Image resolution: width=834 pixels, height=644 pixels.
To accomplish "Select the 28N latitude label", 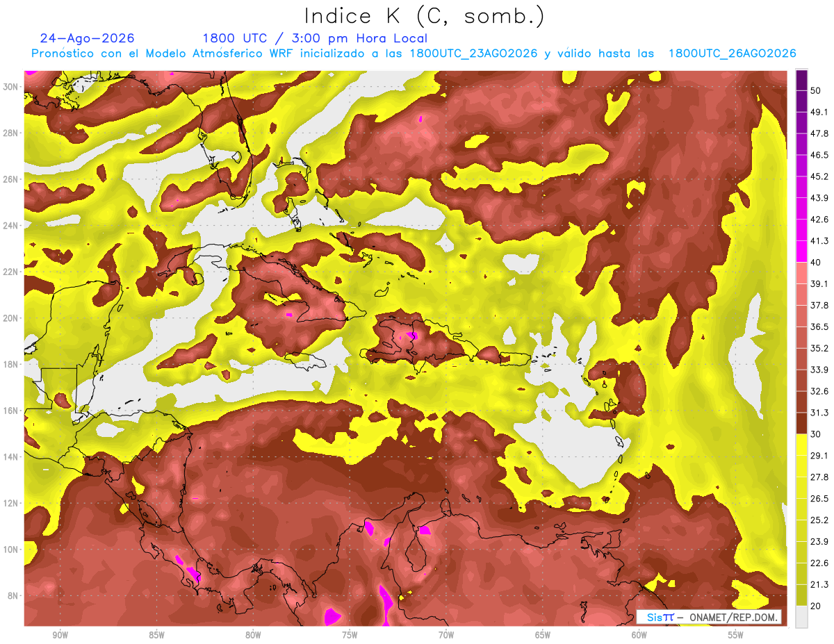I will tap(12, 133).
